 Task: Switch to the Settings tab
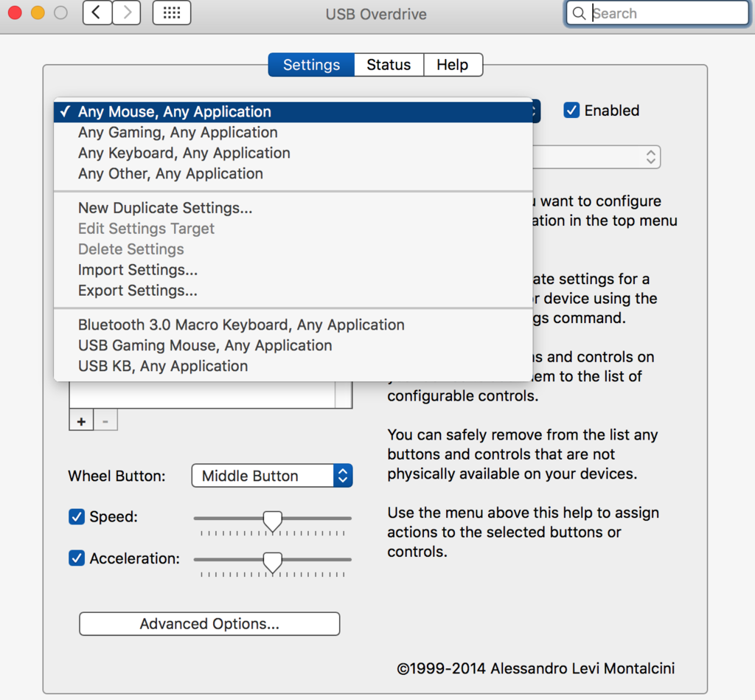[311, 65]
